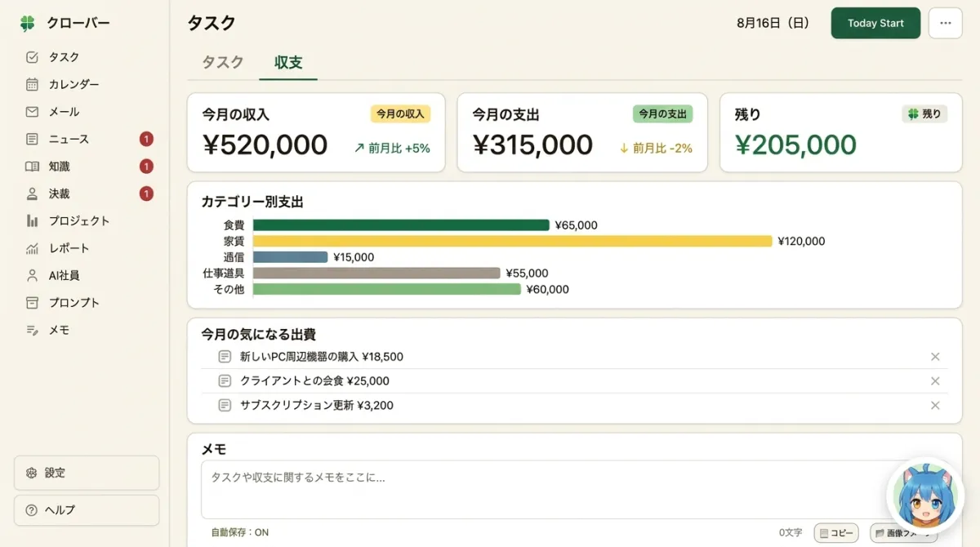
Task: Click the 仕事道具 gray bar
Action: (376, 273)
